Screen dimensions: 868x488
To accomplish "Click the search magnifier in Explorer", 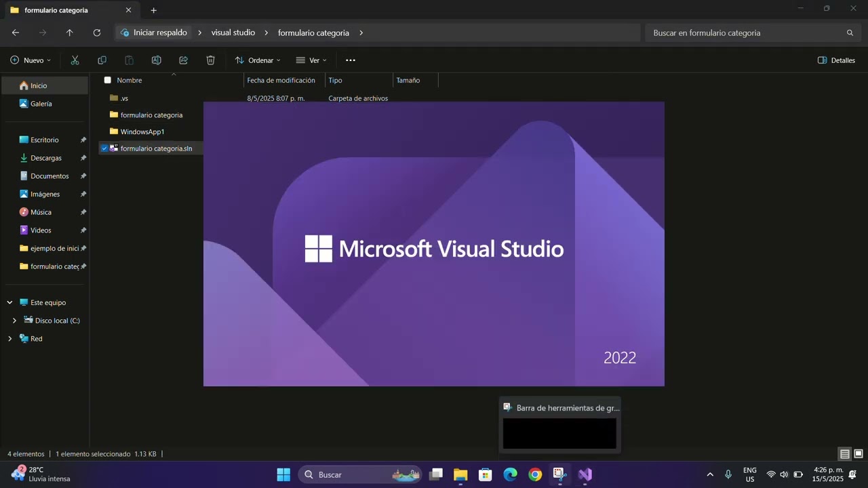I will [850, 33].
